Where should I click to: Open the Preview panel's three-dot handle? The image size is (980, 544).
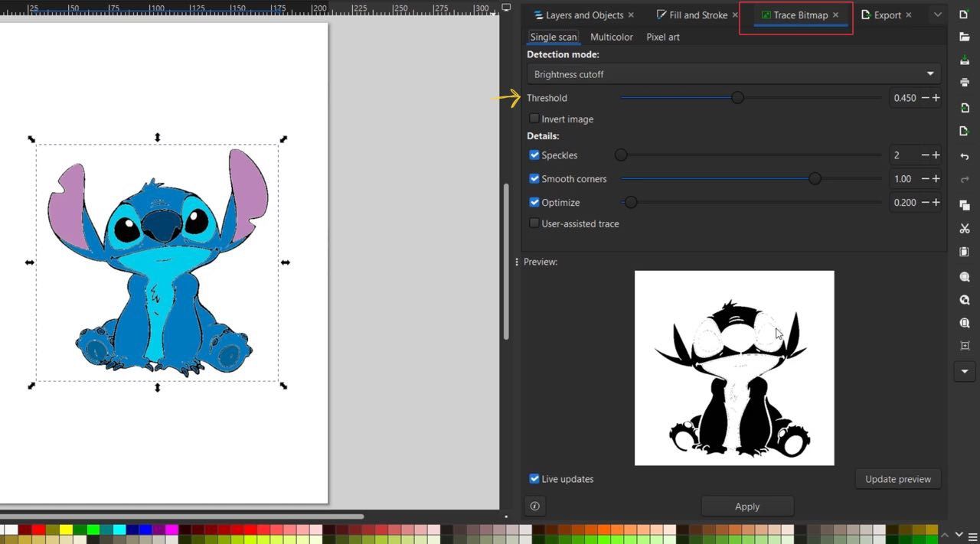click(517, 262)
